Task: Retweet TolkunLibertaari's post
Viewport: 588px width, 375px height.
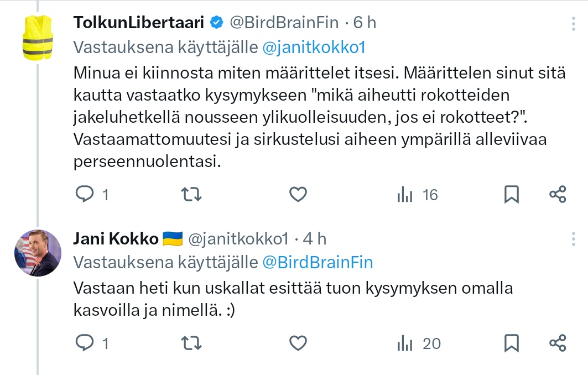Action: [191, 194]
